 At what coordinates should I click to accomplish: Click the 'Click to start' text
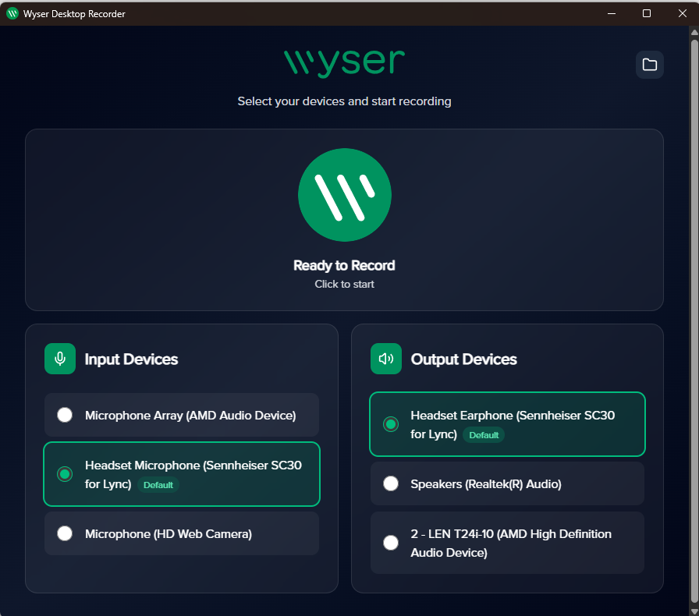point(345,285)
